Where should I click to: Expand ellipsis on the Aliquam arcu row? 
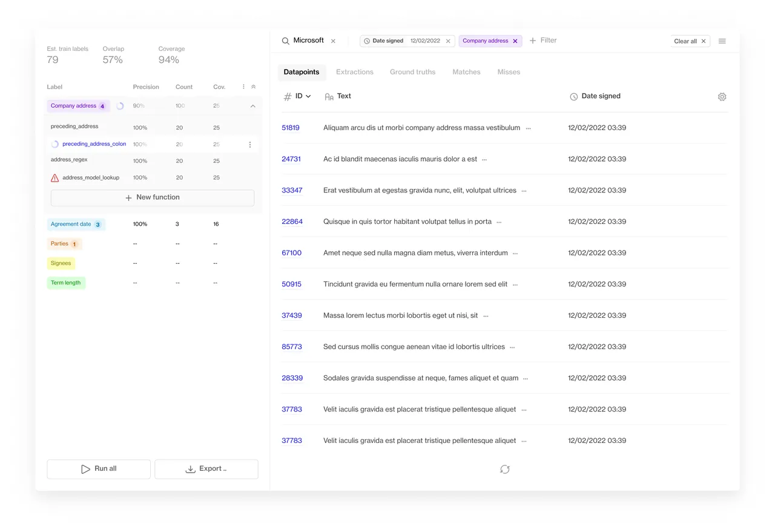point(528,128)
